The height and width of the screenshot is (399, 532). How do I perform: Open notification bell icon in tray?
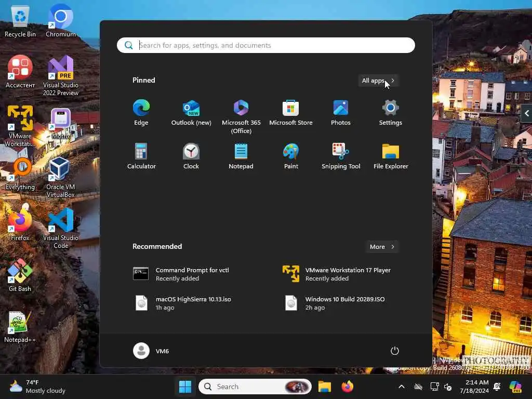[x=497, y=387]
